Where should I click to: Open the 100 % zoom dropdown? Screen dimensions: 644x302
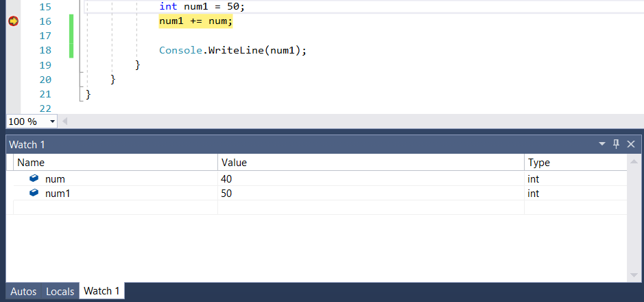[x=52, y=121]
